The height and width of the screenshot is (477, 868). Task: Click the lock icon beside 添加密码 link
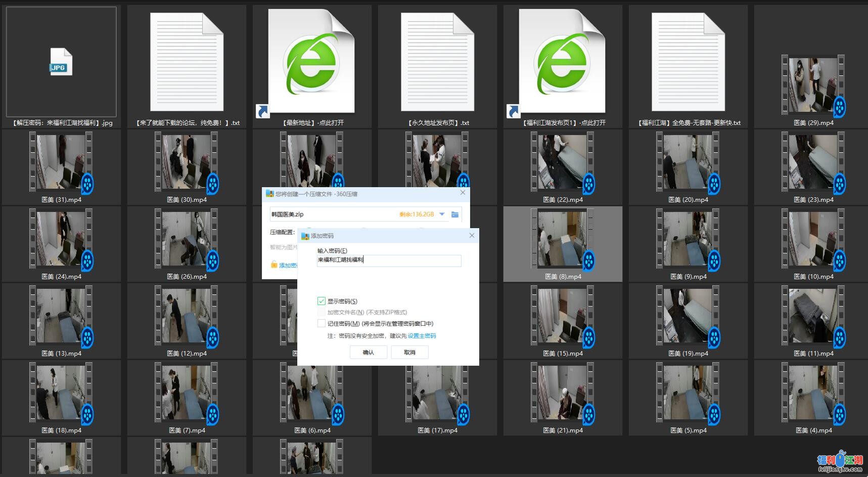coord(274,265)
